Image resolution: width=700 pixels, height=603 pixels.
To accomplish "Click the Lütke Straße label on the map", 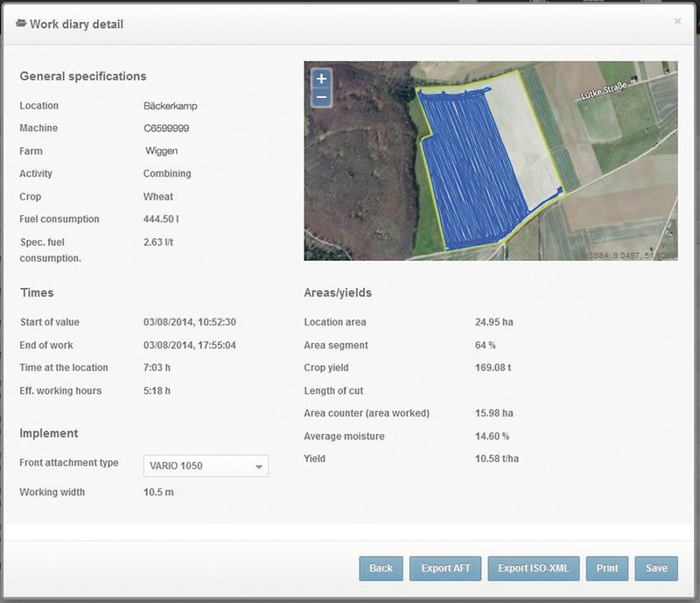I will (605, 92).
